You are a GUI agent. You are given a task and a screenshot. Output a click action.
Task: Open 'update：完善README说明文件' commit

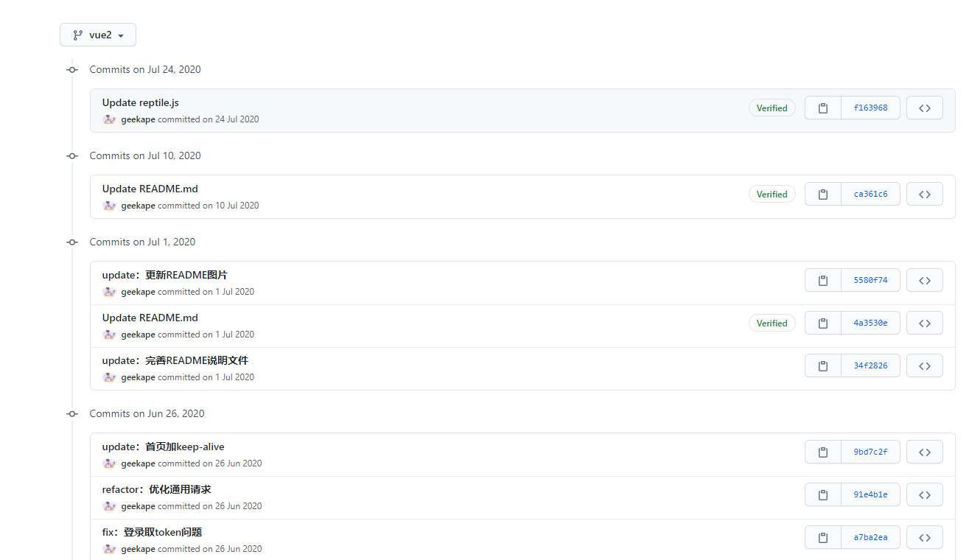pyautogui.click(x=175, y=360)
